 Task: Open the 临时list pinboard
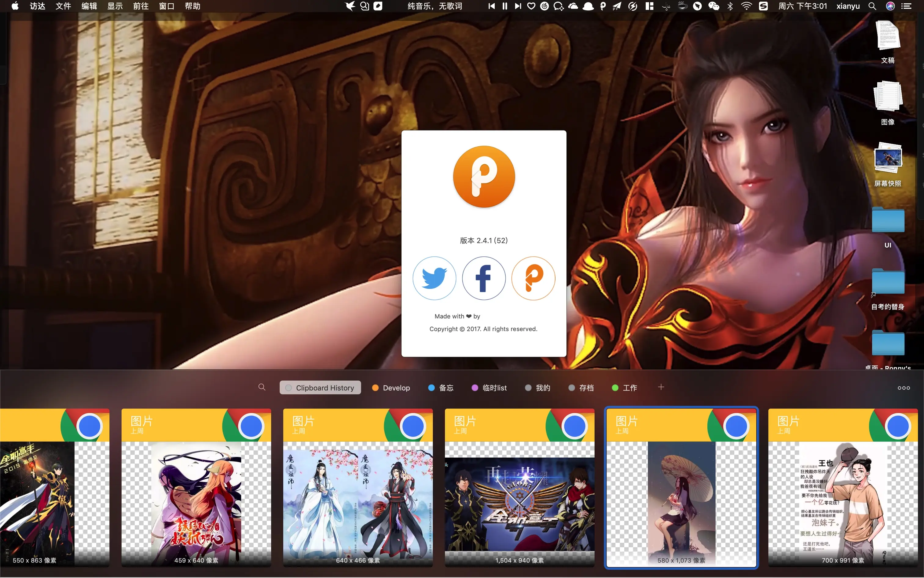pyautogui.click(x=489, y=388)
